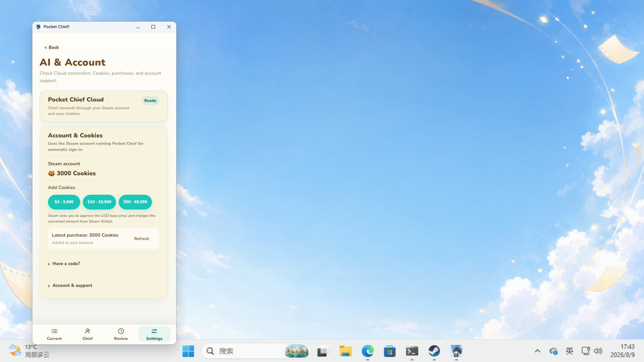Show hidden system tray icons

[537, 351]
